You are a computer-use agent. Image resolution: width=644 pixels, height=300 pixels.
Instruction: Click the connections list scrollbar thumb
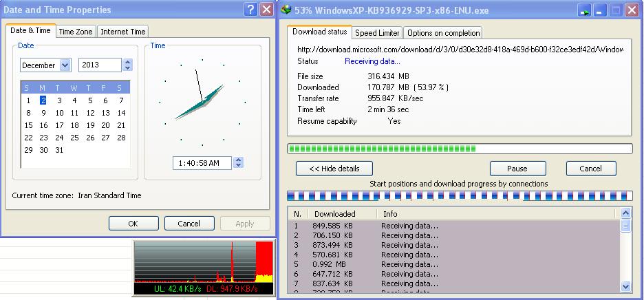point(625,226)
